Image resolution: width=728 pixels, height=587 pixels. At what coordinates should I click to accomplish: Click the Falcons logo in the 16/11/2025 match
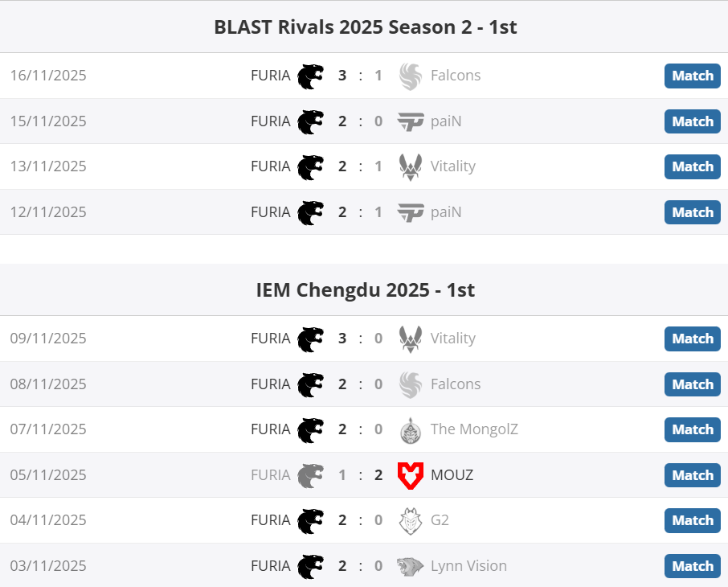tap(410, 76)
